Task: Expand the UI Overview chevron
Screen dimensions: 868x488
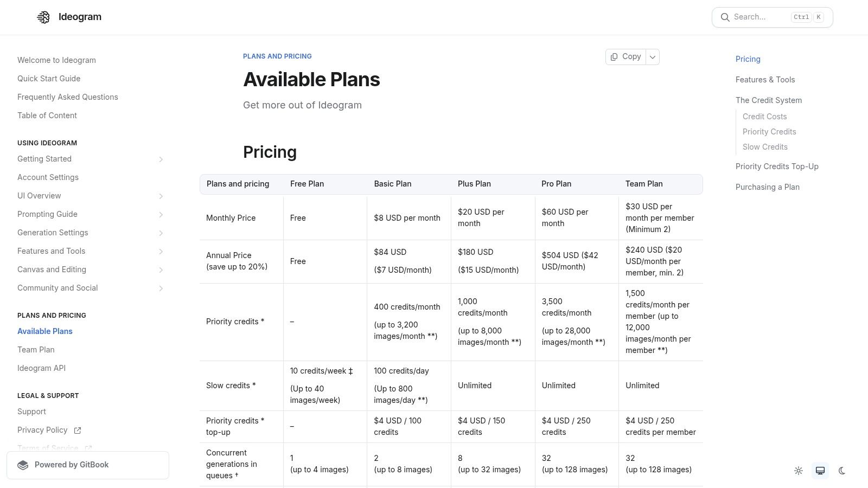Action: coord(161,196)
